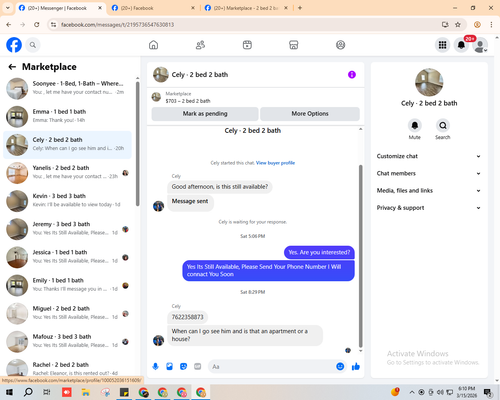Open Windows Task View button
This screenshot has width=500, height=400.
pos(47,392)
